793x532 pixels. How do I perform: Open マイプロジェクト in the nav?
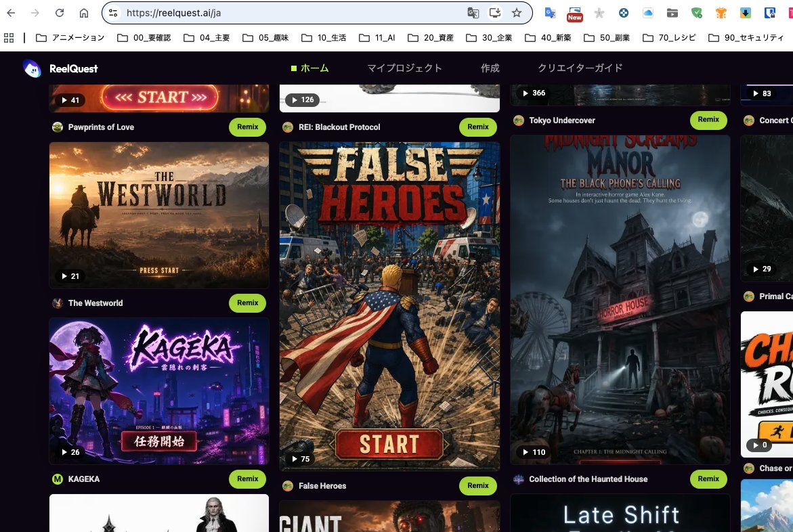tap(404, 68)
